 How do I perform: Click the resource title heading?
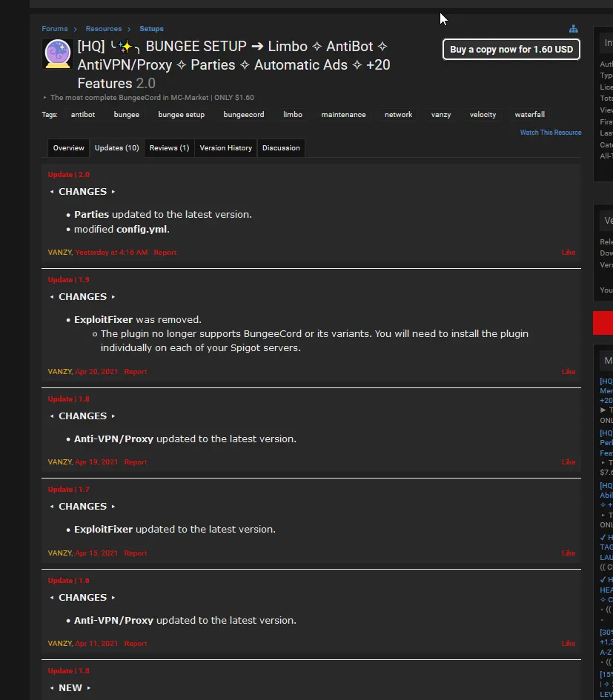233,64
